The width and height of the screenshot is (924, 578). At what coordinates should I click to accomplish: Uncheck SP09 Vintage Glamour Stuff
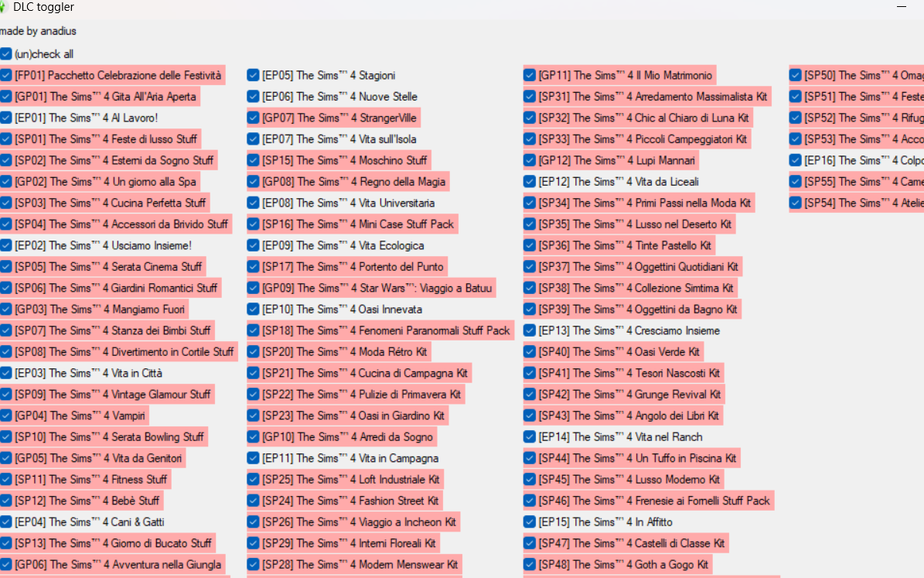pos(6,393)
